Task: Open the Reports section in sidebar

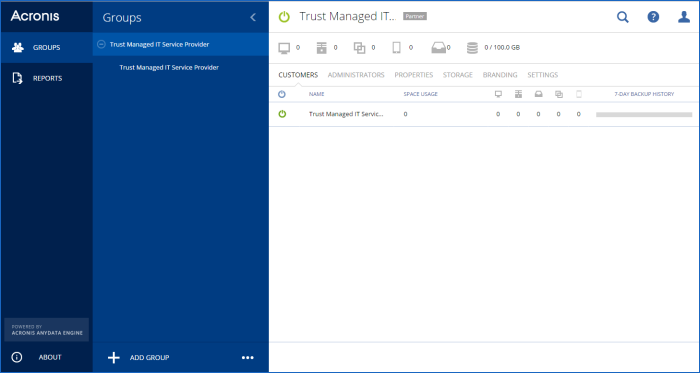Action: click(x=47, y=79)
